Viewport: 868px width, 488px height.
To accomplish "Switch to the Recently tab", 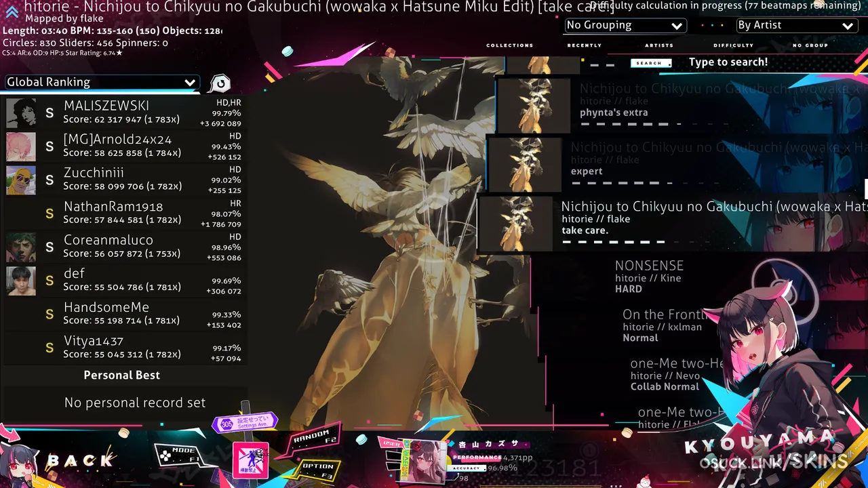I will (585, 45).
